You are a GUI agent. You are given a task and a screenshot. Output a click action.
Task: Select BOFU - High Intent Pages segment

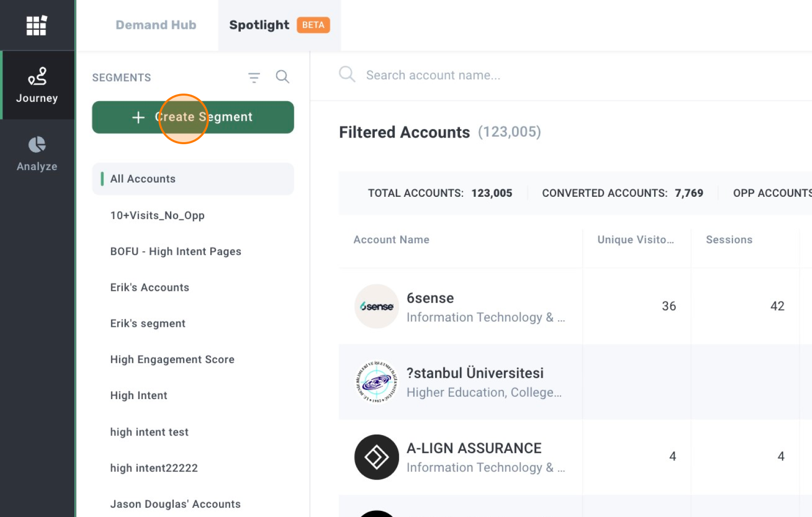tap(176, 251)
